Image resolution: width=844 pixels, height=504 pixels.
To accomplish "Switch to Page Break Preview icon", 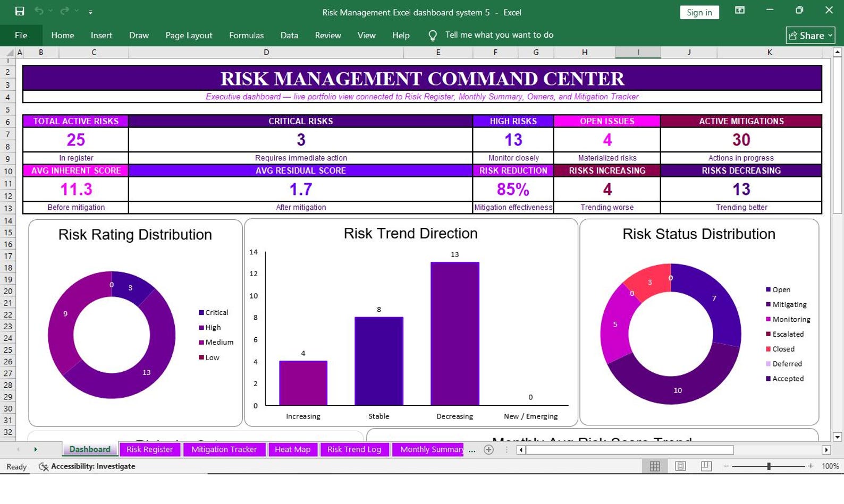I will click(706, 466).
